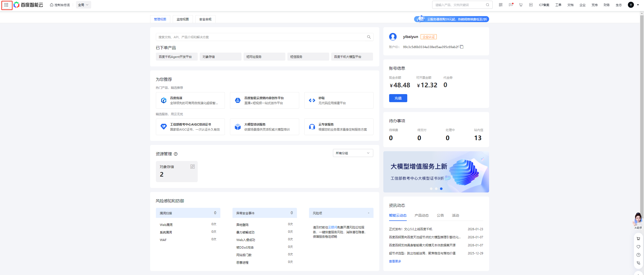The width and height of the screenshot is (644, 275).
Task: Follow the 云顾问 link
Action: pos(333,227)
